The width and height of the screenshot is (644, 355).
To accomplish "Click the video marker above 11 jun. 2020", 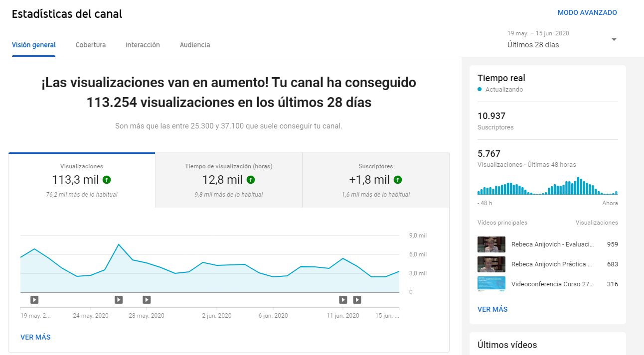I will click(343, 300).
